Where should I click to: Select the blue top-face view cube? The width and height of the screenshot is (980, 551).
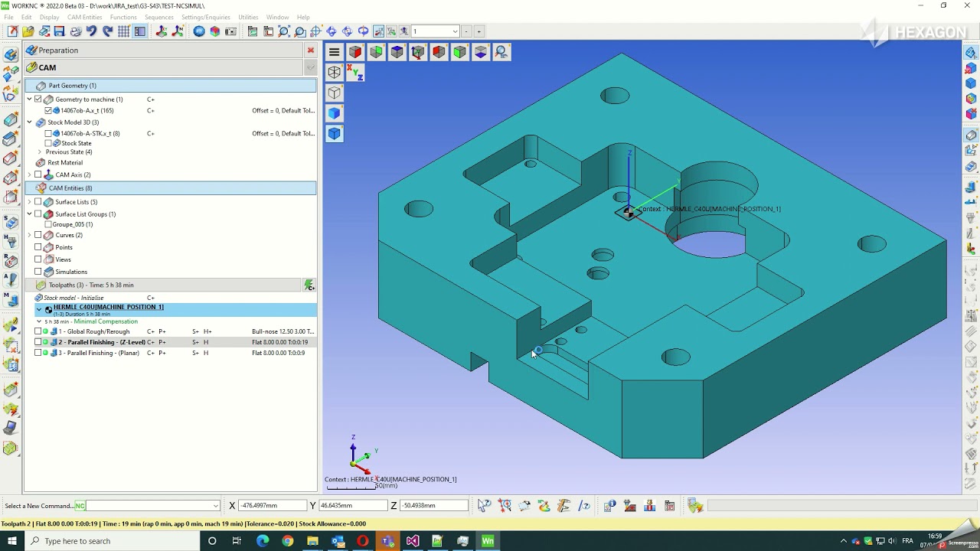tap(397, 52)
